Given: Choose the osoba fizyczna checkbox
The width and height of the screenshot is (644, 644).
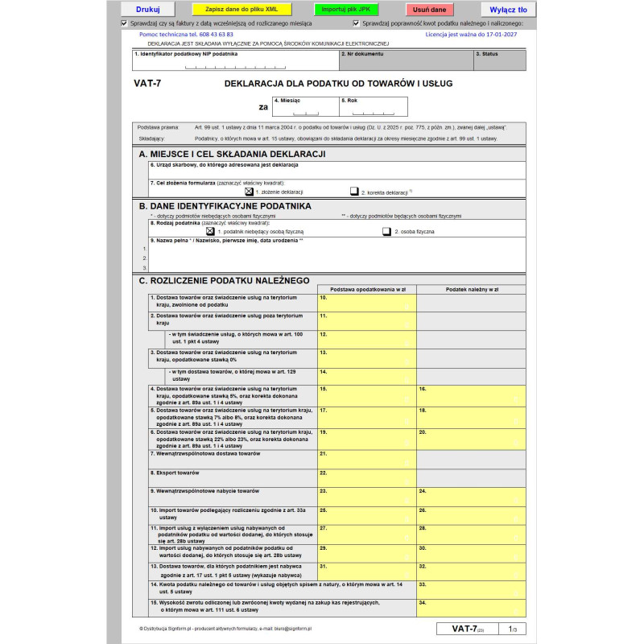Looking at the screenshot, I should [386, 231].
